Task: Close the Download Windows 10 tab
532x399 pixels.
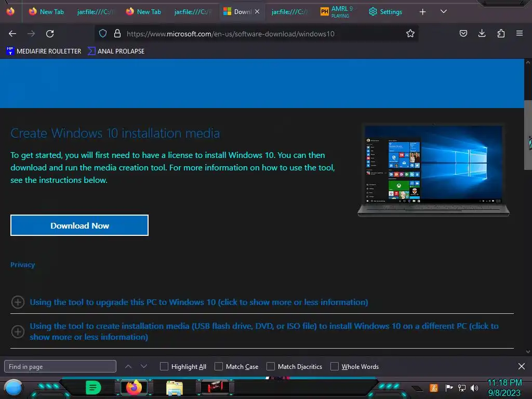Action: point(257,11)
